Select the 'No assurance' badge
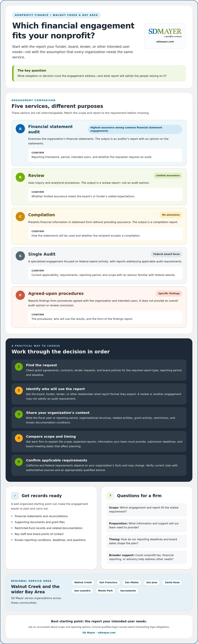The height and width of the screenshot is (644, 198). pos(171,215)
